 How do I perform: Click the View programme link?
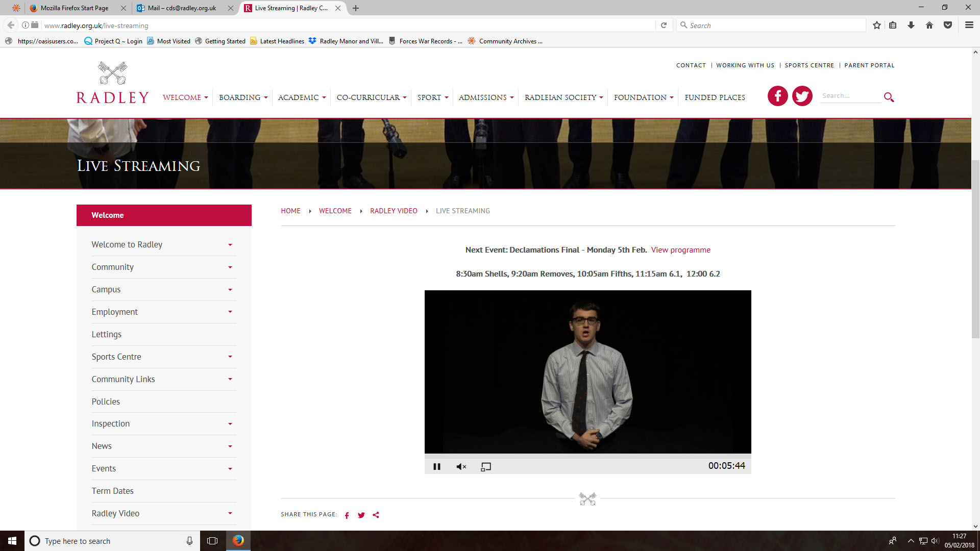[x=680, y=249]
